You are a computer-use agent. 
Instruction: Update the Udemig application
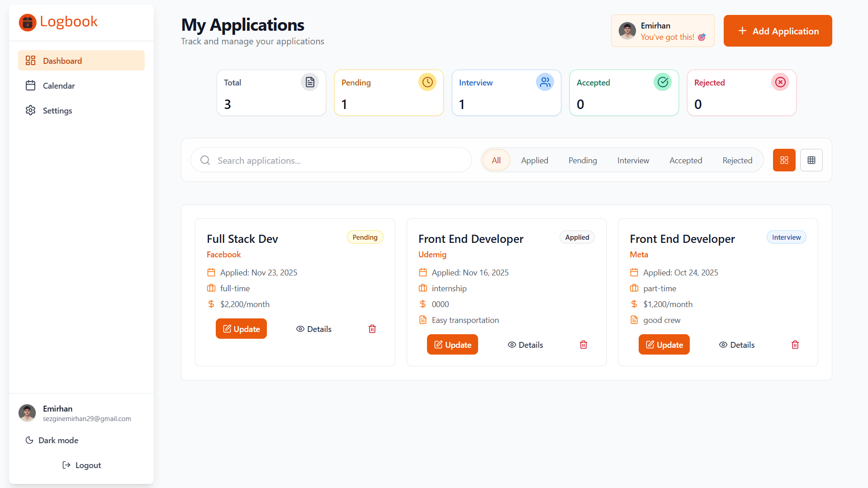click(452, 345)
